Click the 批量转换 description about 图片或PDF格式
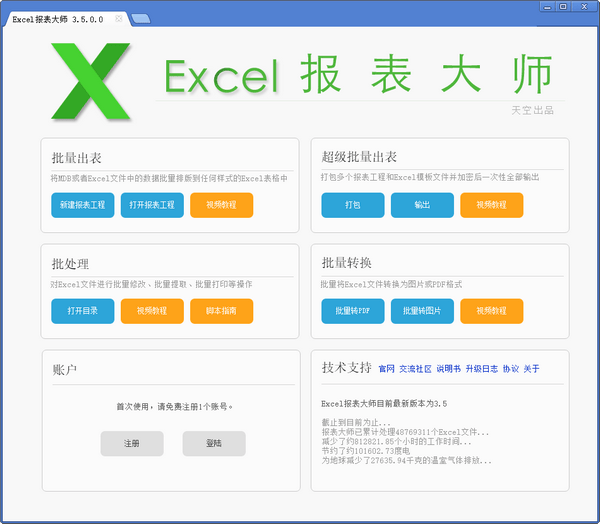600x524 pixels. tap(391, 284)
